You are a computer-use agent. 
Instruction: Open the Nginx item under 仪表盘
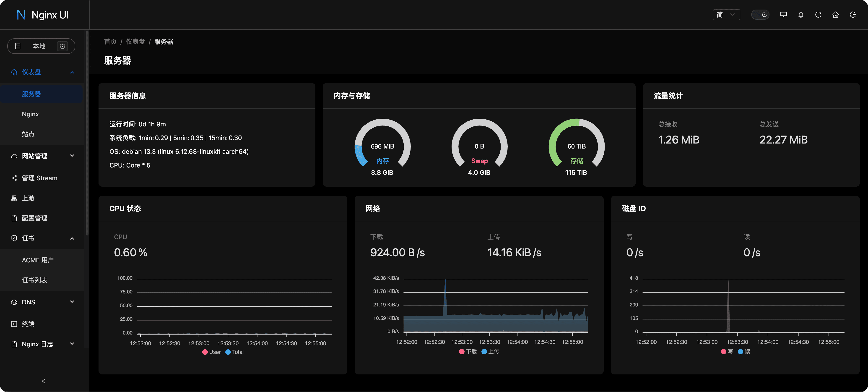click(x=30, y=114)
